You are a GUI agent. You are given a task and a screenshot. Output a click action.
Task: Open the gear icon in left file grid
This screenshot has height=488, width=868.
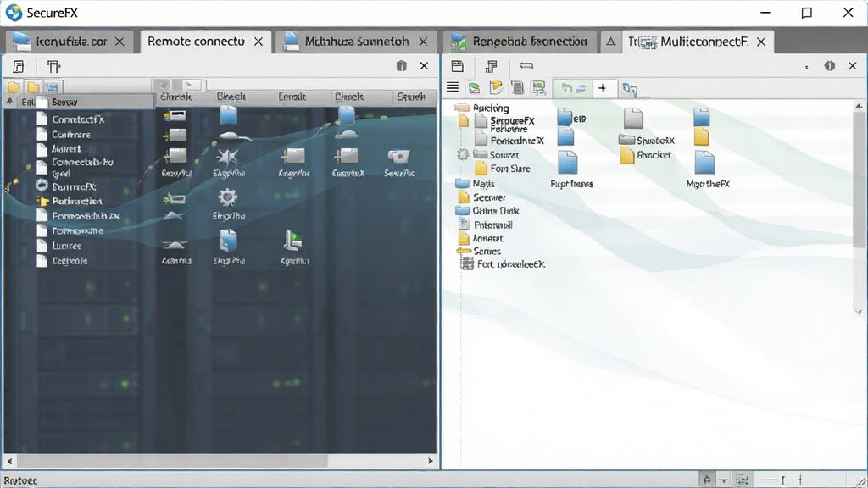tap(227, 197)
